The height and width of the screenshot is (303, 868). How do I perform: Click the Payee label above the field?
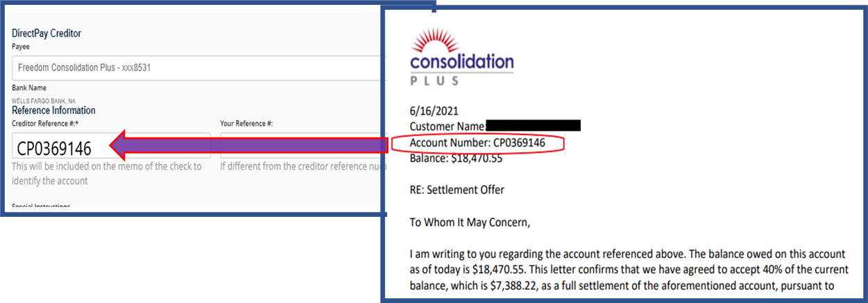click(x=21, y=47)
